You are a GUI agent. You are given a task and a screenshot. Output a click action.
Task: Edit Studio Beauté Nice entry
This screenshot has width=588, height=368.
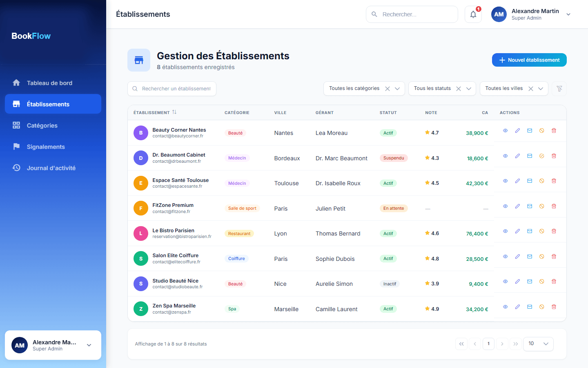[x=517, y=282]
